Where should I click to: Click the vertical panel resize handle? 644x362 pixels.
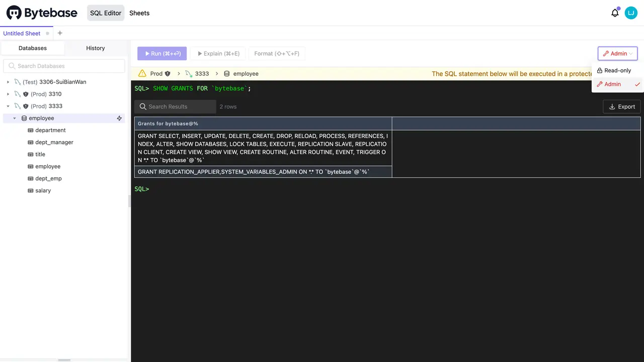coord(129,201)
